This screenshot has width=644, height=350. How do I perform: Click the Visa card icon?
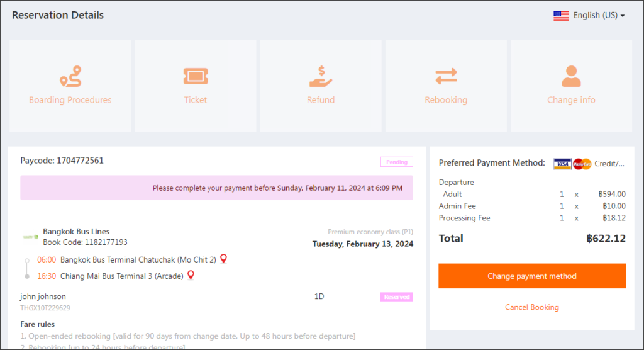click(x=562, y=164)
